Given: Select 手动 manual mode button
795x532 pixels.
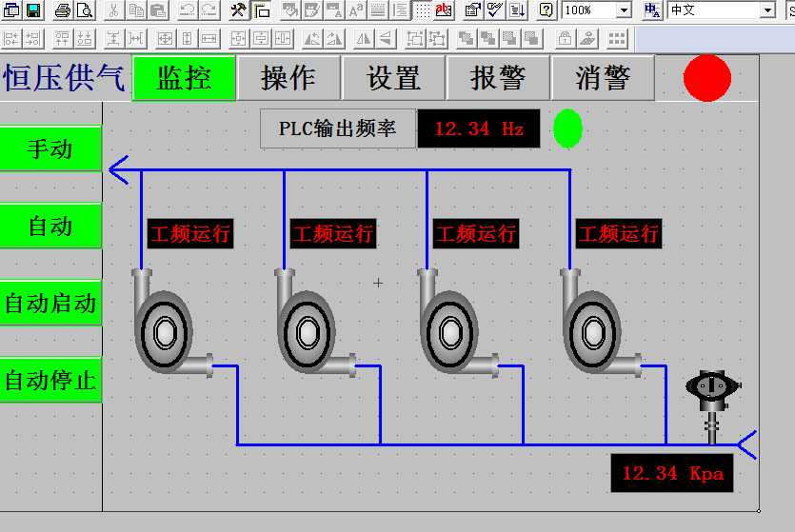Looking at the screenshot, I should (50, 149).
